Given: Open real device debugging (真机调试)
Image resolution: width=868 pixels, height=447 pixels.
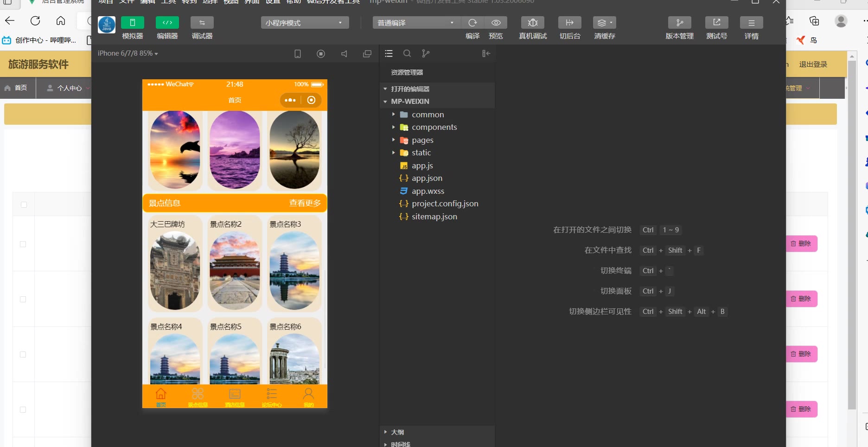Looking at the screenshot, I should (x=533, y=23).
